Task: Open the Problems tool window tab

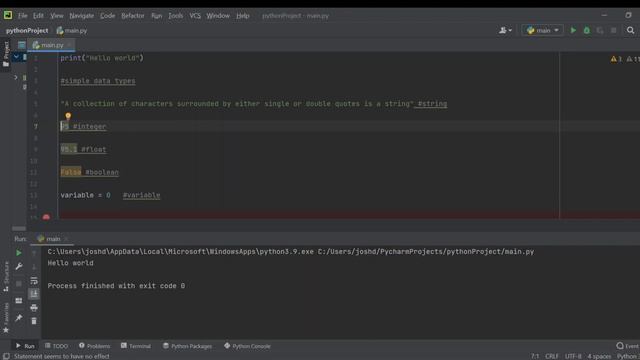Action: coord(94,346)
